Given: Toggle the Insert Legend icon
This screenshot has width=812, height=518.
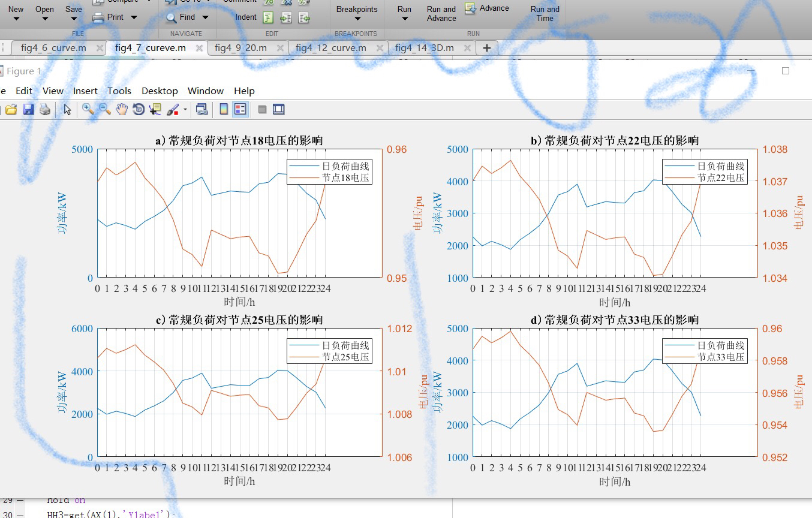Looking at the screenshot, I should (x=241, y=110).
